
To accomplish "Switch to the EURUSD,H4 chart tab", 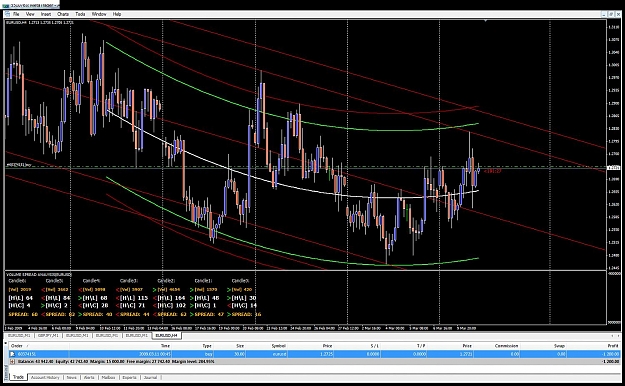I will [167, 335].
